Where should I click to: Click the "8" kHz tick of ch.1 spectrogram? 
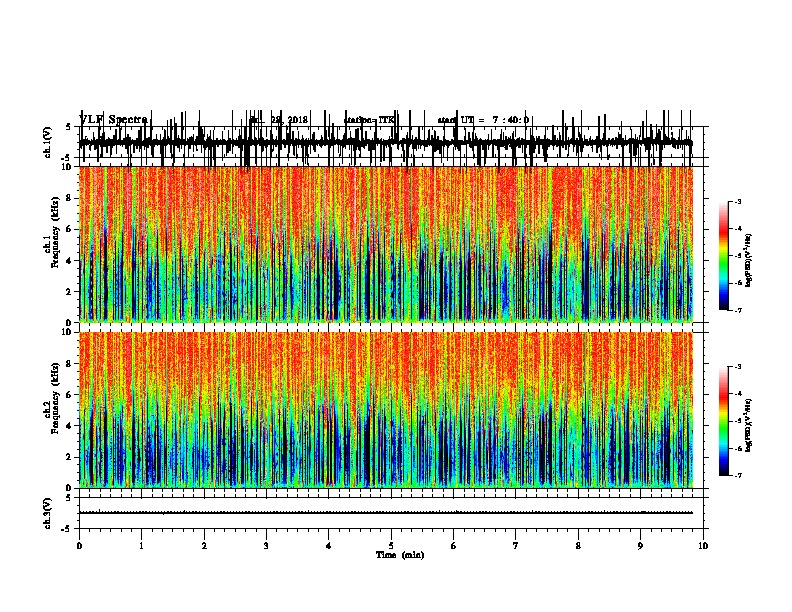(x=69, y=198)
